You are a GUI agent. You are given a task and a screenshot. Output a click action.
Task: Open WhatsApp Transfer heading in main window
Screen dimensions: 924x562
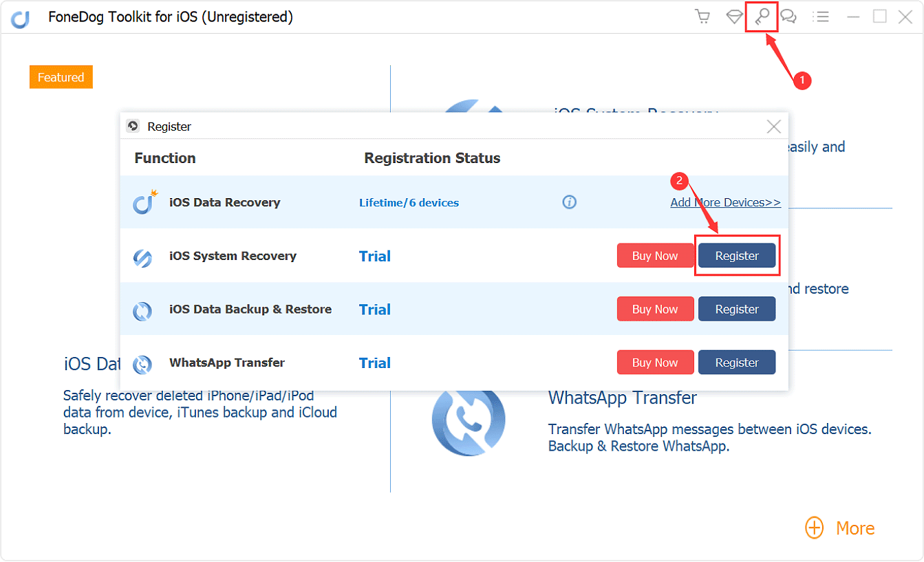623,398
